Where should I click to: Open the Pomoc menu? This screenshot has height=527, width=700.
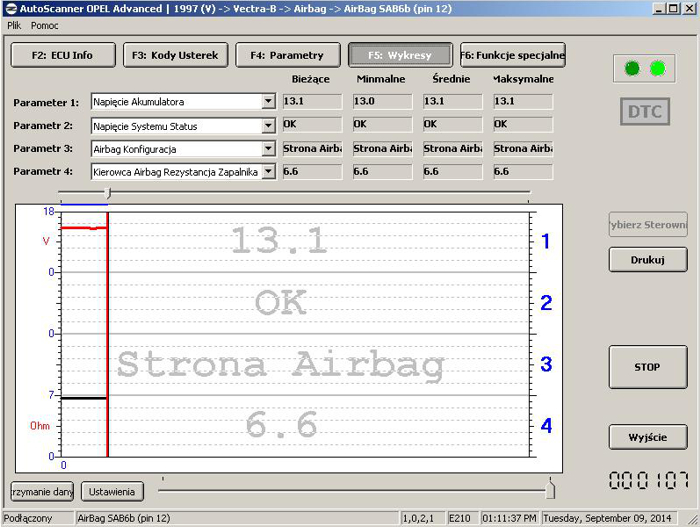point(45,25)
